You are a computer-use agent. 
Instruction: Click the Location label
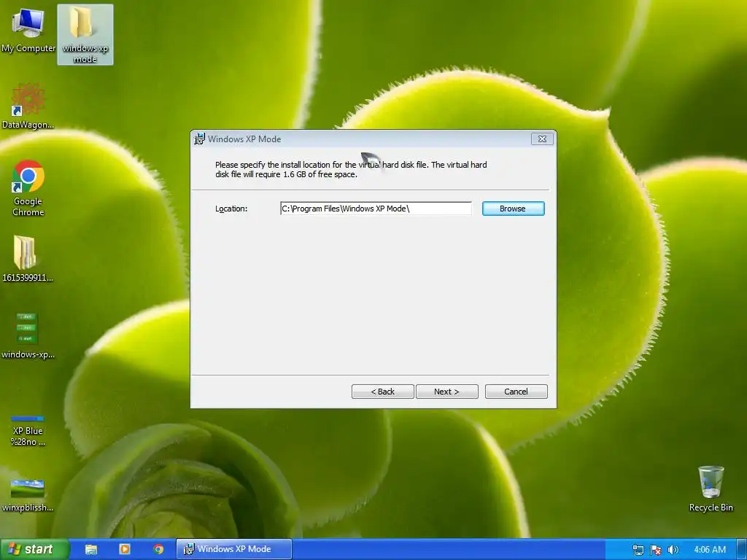231,209
